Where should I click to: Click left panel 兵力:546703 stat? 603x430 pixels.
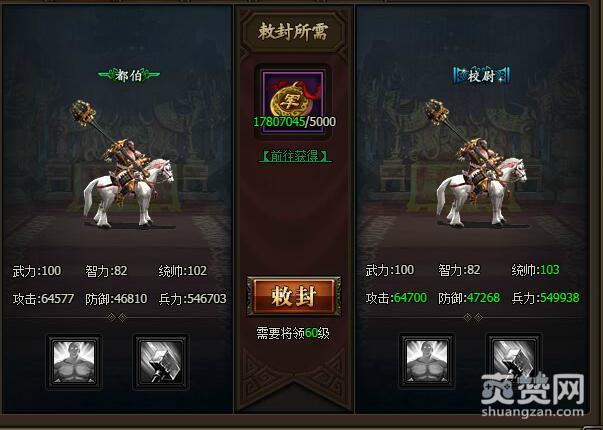point(193,299)
